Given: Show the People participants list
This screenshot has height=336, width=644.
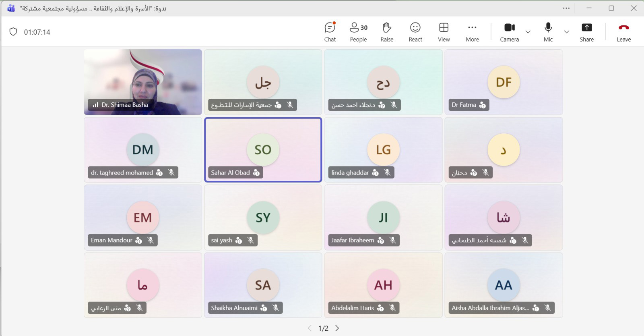Looking at the screenshot, I should 358,32.
